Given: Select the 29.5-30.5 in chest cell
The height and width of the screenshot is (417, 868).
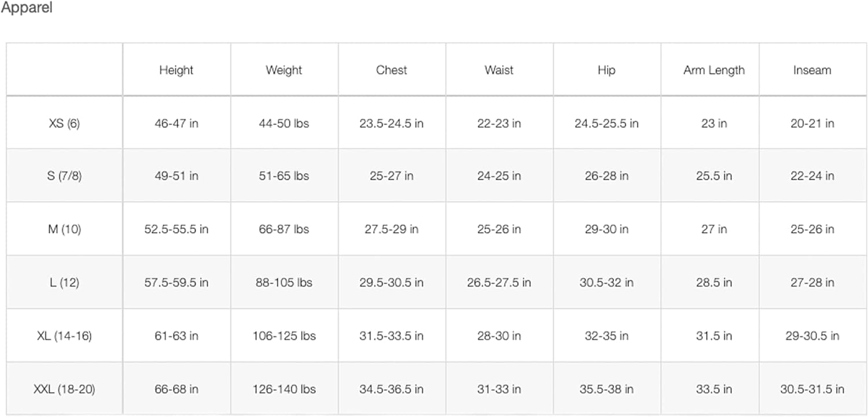Looking at the screenshot, I should (x=391, y=283).
